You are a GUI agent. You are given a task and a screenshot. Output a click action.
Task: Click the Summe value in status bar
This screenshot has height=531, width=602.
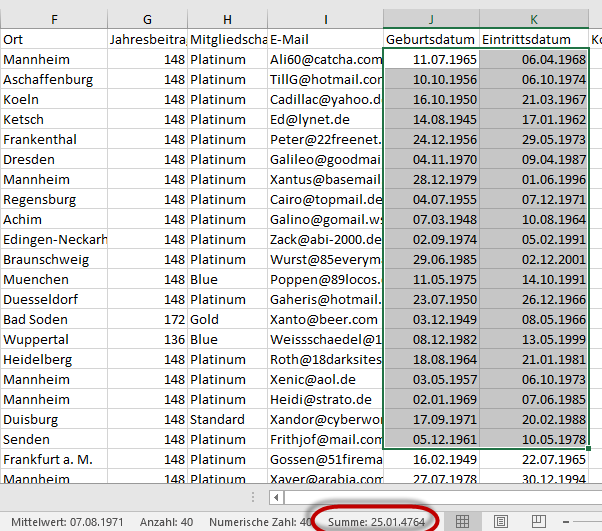[368, 521]
